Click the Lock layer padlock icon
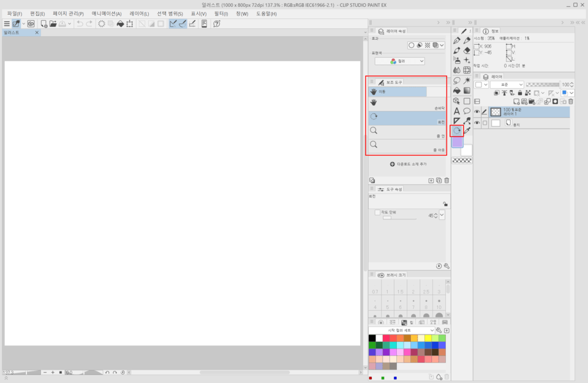 coord(520,93)
